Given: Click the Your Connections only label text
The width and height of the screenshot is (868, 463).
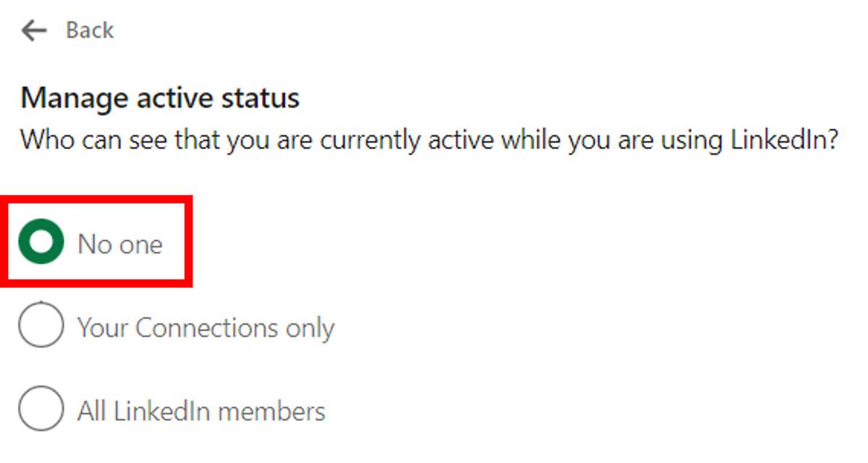Looking at the screenshot, I should (x=206, y=327).
